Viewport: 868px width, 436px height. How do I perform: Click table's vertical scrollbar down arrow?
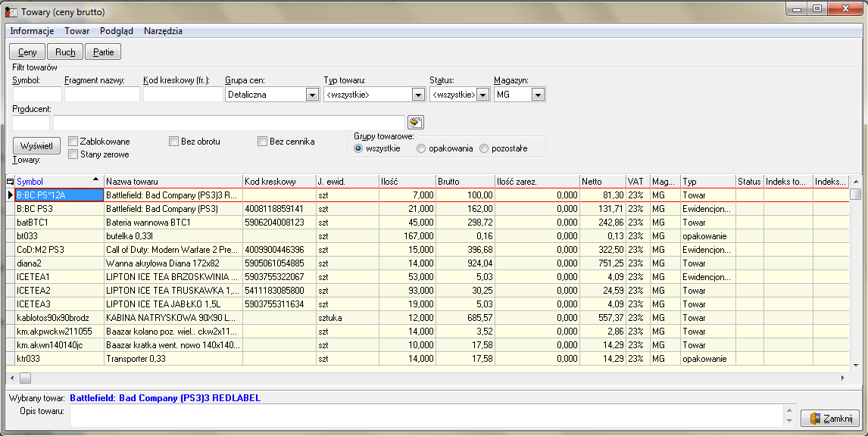point(856,365)
